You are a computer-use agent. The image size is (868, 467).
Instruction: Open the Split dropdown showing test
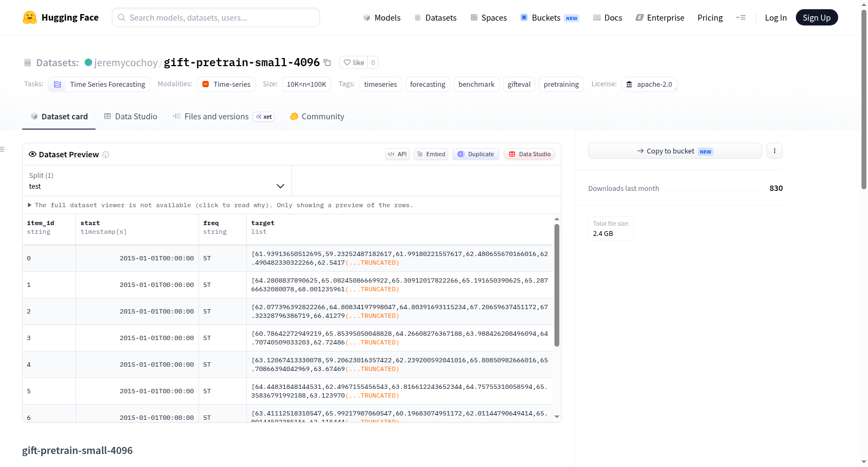pos(157,181)
